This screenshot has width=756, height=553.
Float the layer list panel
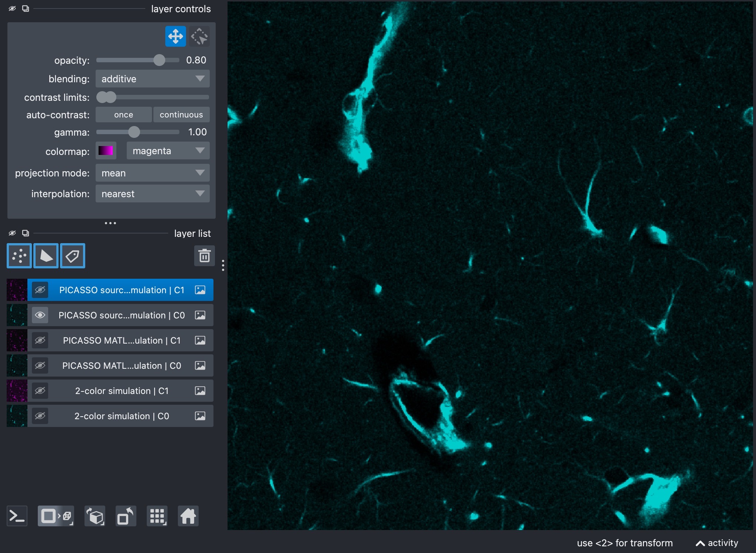pos(26,233)
